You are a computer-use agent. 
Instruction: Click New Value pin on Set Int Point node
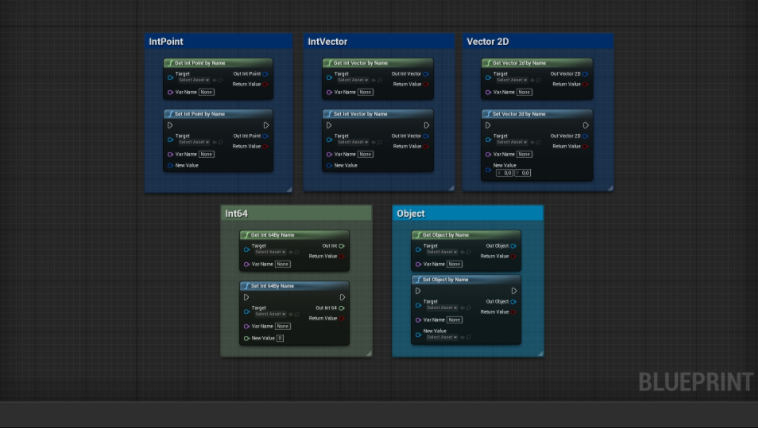[x=170, y=165]
